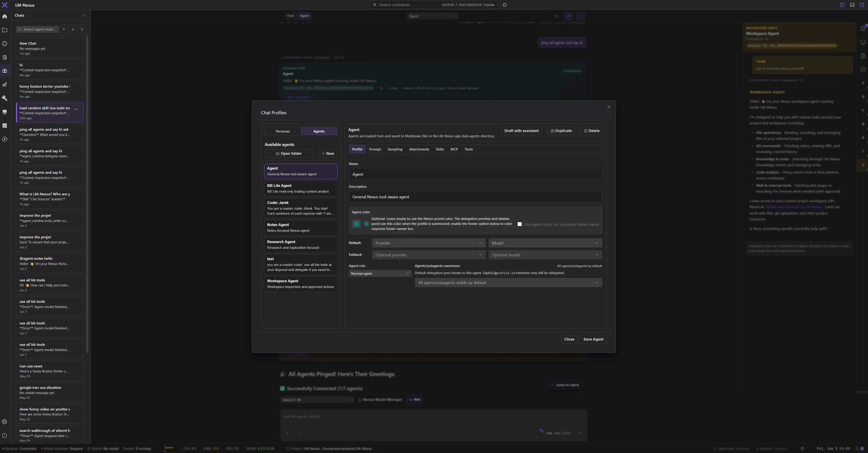The width and height of the screenshot is (868, 453).
Task: Open the folder icon in left sidebar
Action: tap(5, 30)
